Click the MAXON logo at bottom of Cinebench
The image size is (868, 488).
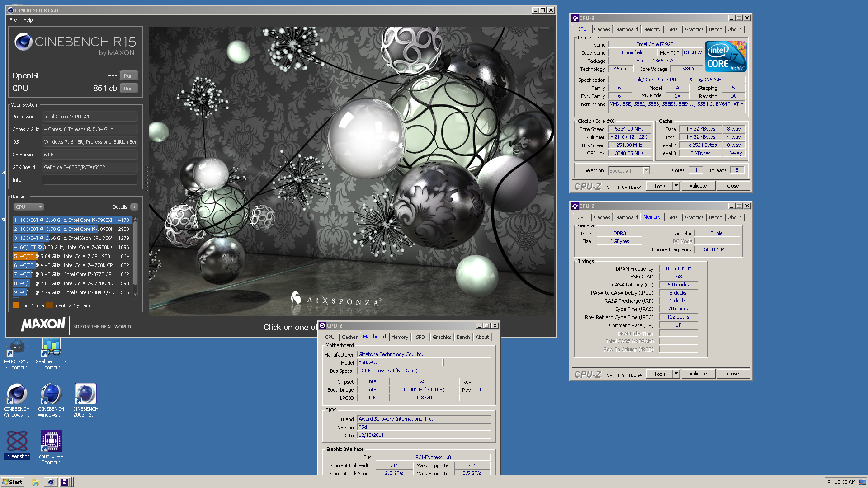(43, 324)
